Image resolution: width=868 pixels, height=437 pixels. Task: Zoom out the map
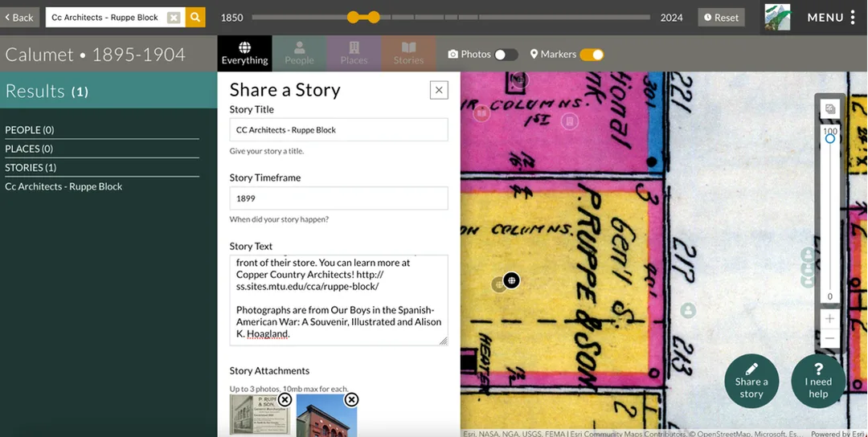click(x=829, y=338)
